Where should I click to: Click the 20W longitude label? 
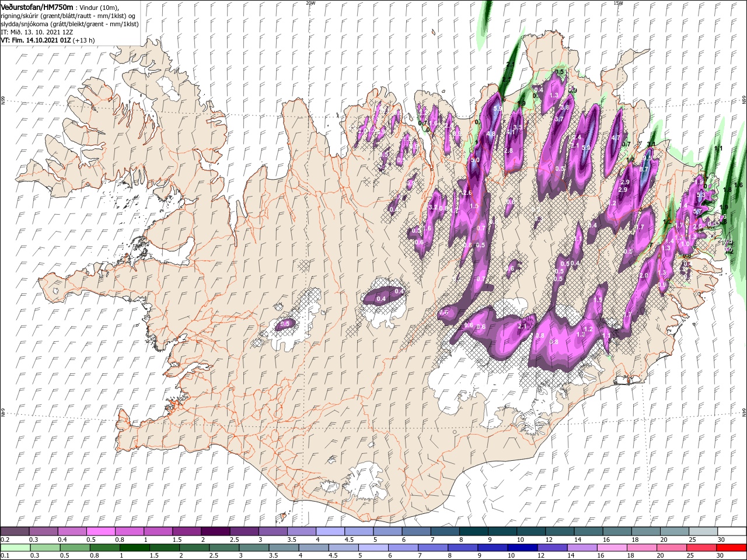pyautogui.click(x=311, y=3)
